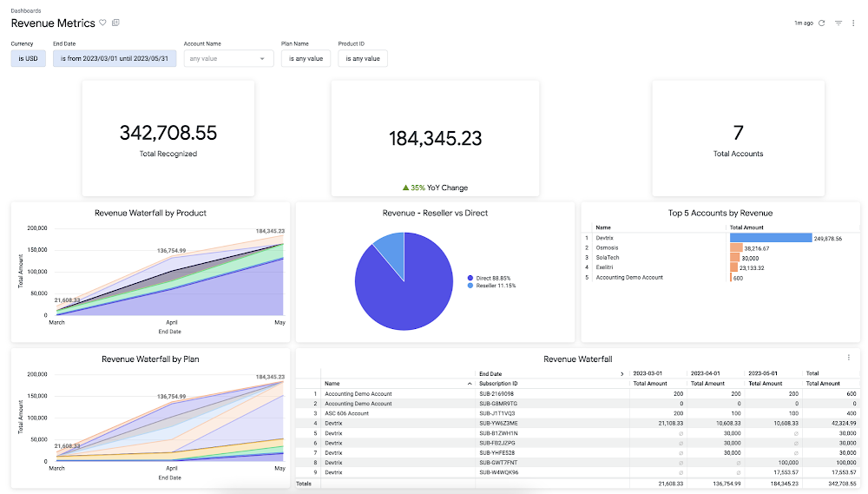Favorite the Revenue Metrics dashboard heart icon
This screenshot has width=868, height=494.
(x=102, y=23)
